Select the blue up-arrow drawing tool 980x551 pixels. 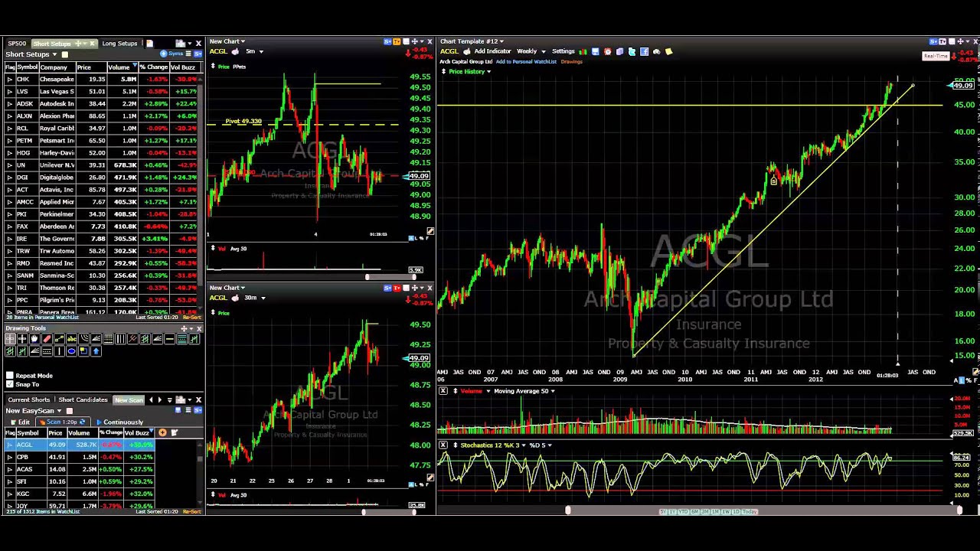(x=96, y=351)
